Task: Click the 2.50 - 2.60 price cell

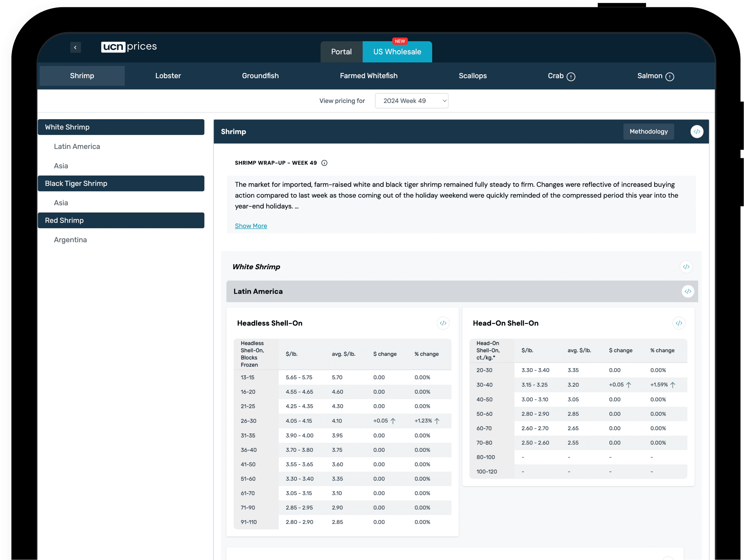Action: pyautogui.click(x=535, y=443)
